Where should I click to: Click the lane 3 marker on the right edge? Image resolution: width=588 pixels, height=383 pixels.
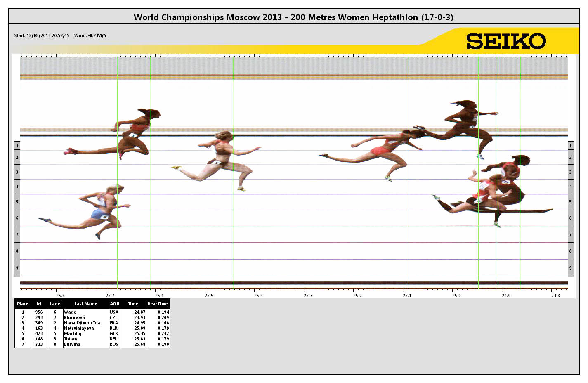pos(570,172)
